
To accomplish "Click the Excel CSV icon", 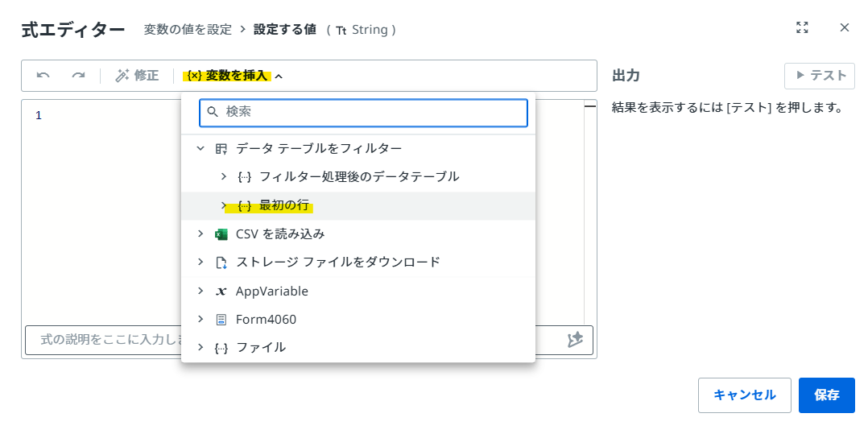I will point(221,234).
